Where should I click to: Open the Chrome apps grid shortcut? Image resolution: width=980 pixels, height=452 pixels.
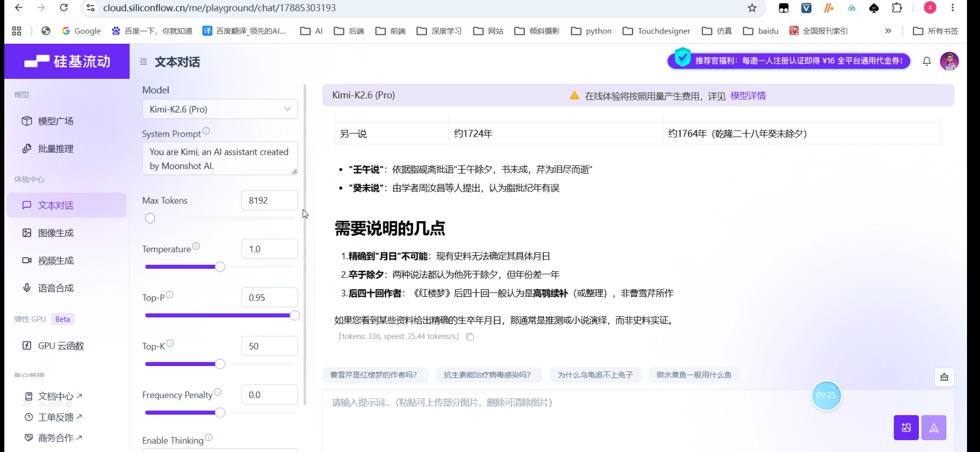(x=17, y=31)
